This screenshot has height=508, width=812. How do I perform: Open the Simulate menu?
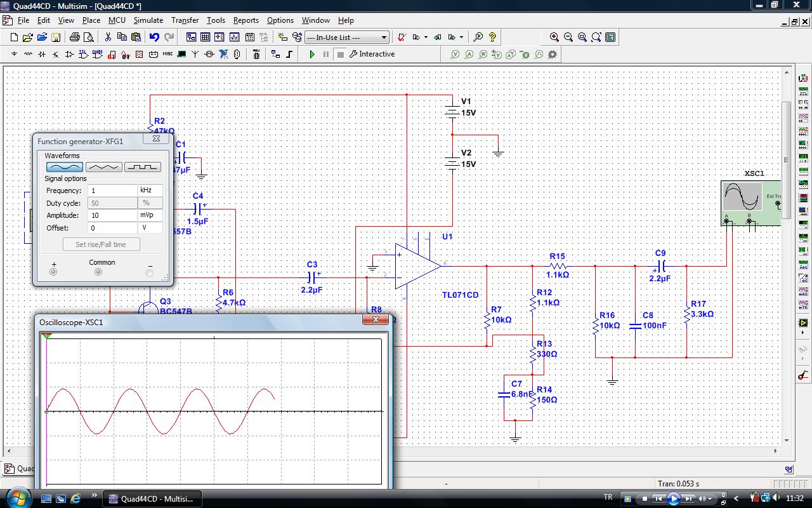(x=148, y=20)
